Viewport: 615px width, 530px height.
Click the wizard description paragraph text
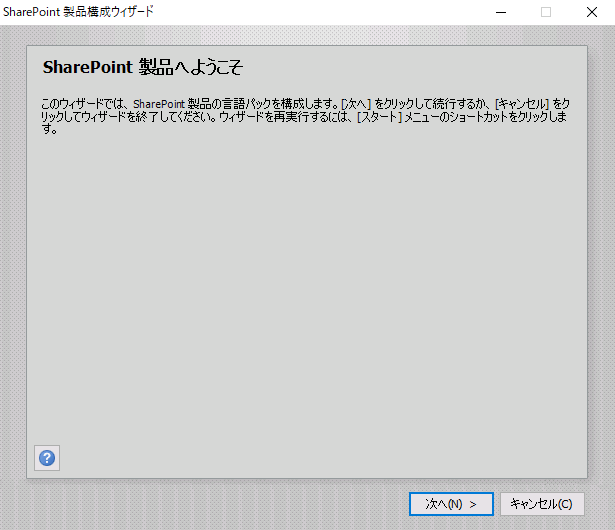pos(305,116)
